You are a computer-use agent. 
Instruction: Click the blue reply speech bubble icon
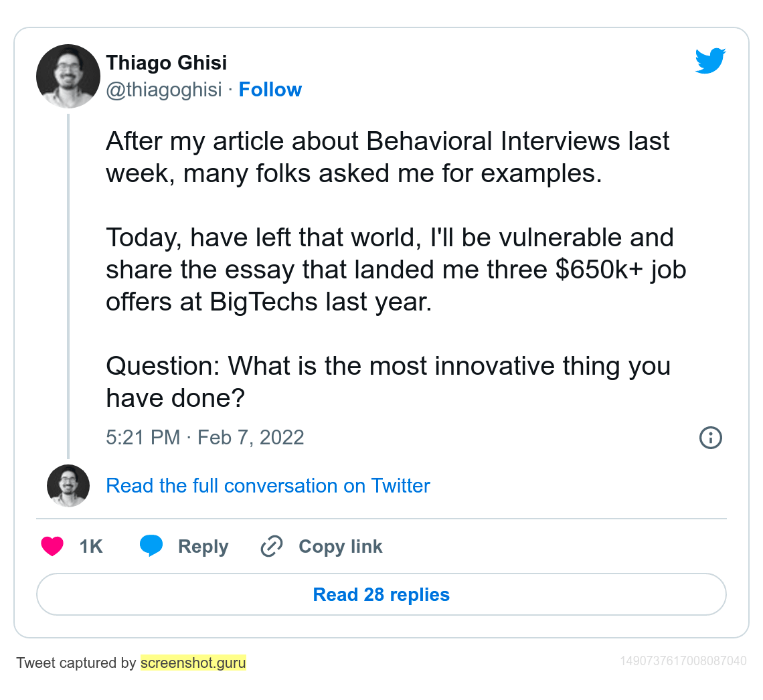point(151,546)
